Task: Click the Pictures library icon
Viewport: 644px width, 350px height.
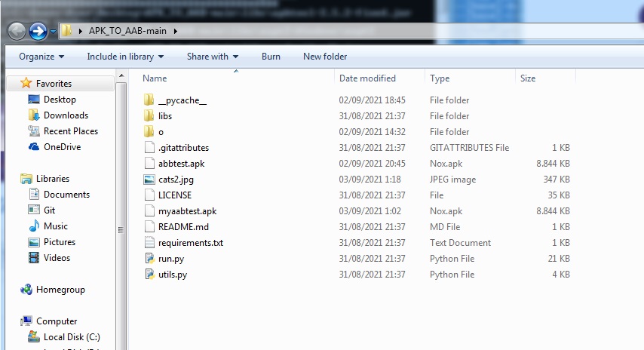Action: (34, 242)
